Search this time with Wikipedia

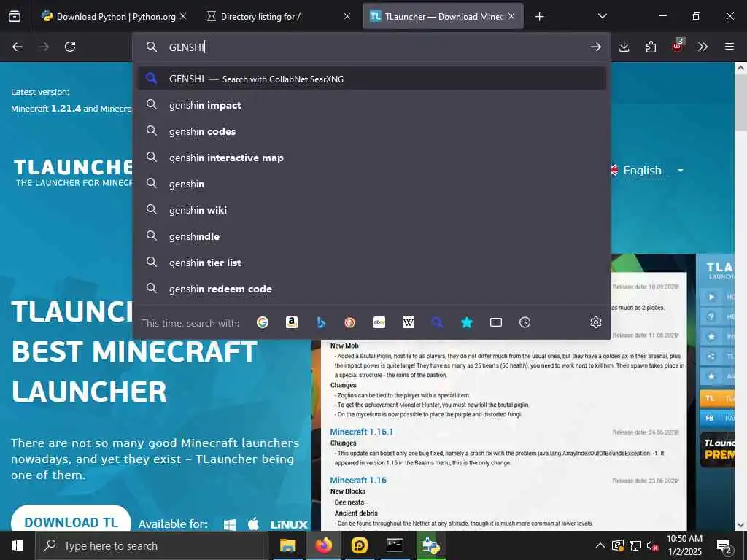pyautogui.click(x=409, y=322)
